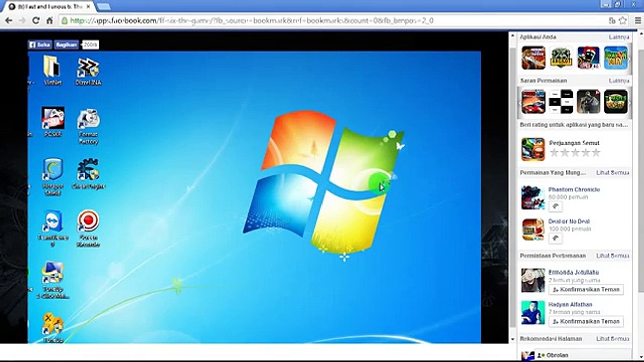Open the VietNet folder on the desktop
This screenshot has width=644, height=362.
52,70
